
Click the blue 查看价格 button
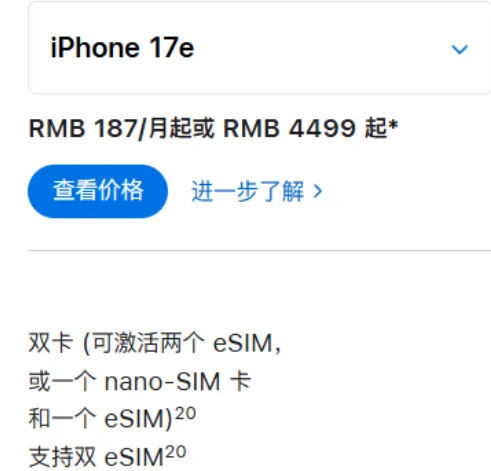point(98,191)
